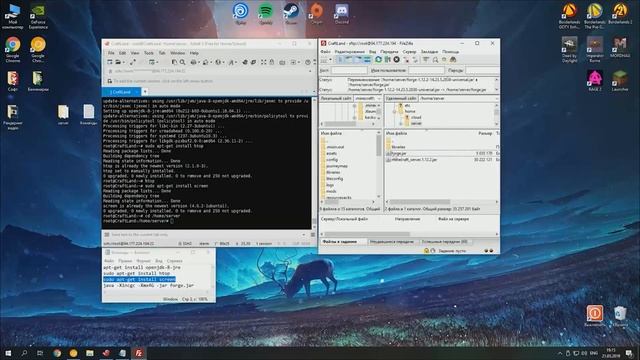Click Xshell New session toolbar icon
Viewport: 640px width, 360px height.
109,62
